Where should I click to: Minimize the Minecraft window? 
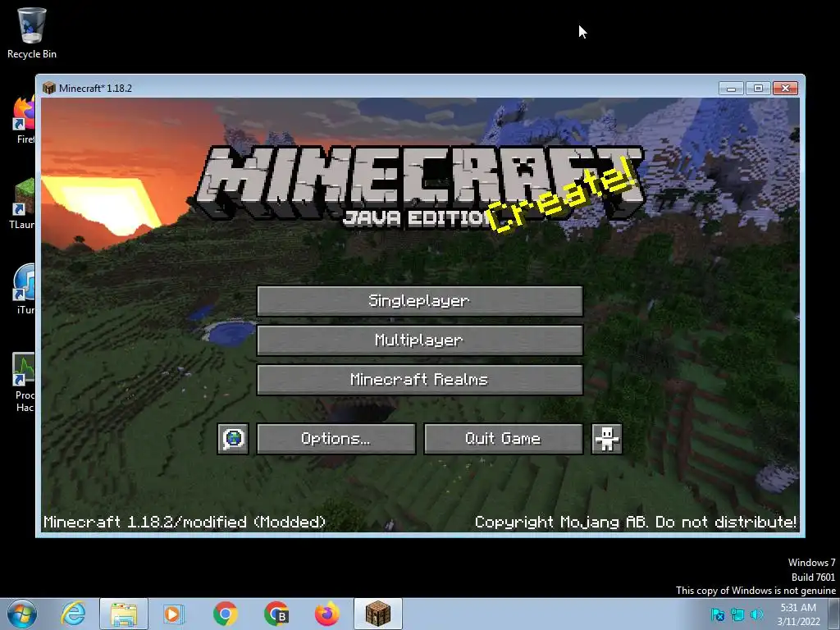pyautogui.click(x=731, y=89)
